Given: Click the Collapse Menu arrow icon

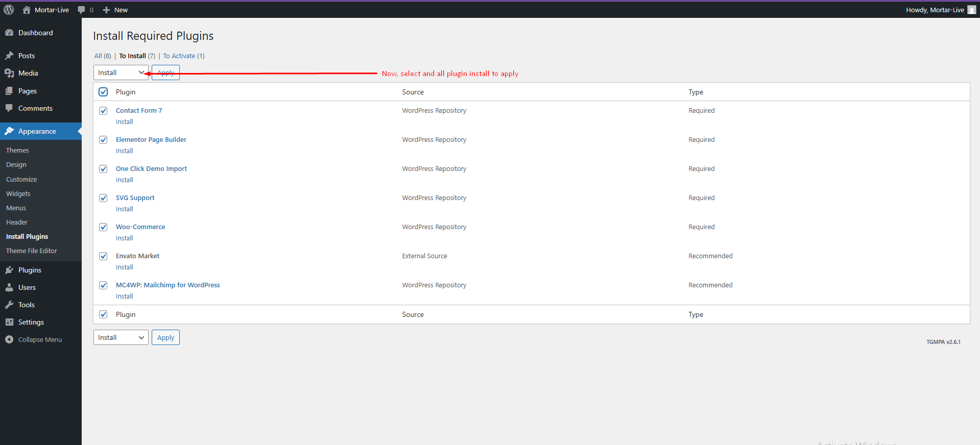Looking at the screenshot, I should (9, 339).
